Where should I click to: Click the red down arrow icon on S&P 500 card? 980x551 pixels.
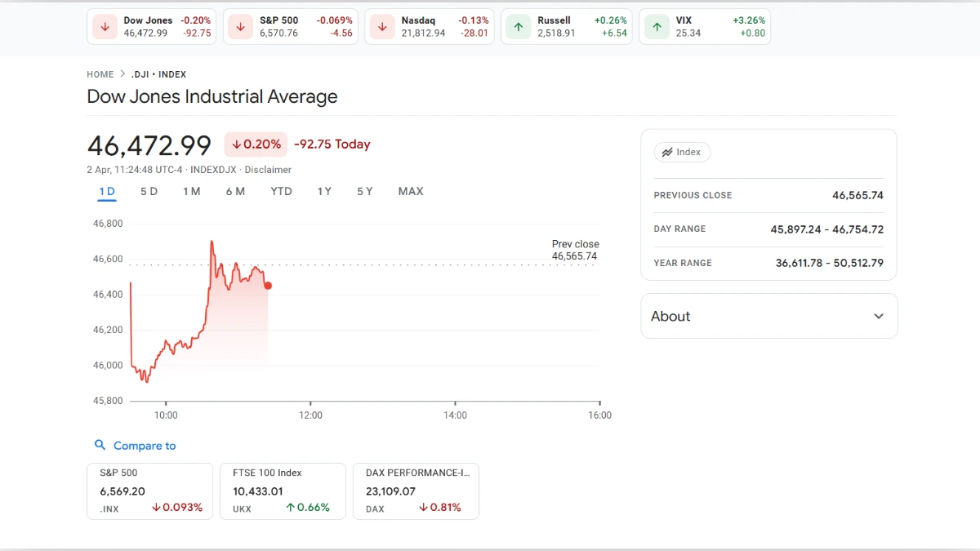(240, 26)
